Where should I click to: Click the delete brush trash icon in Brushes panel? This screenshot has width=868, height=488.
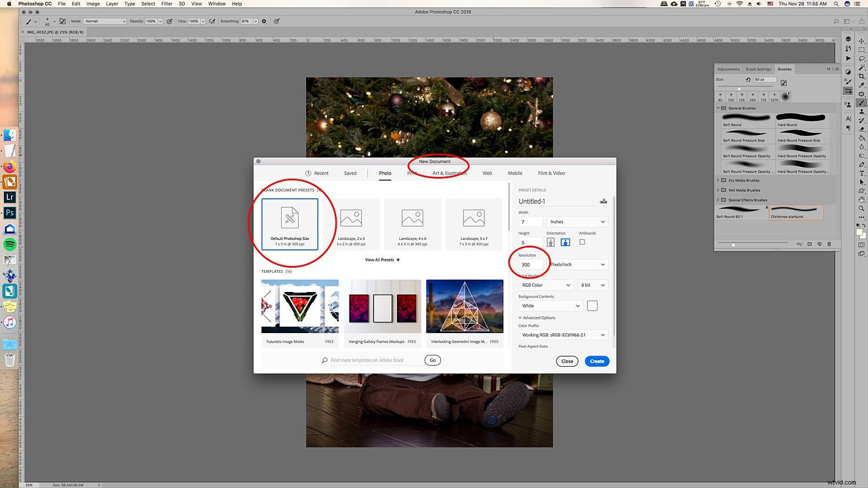(830, 243)
